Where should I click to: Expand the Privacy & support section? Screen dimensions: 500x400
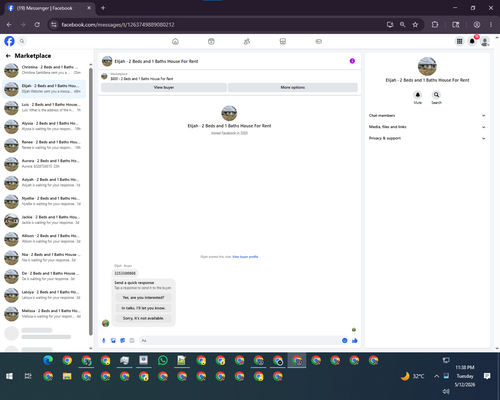427,138
